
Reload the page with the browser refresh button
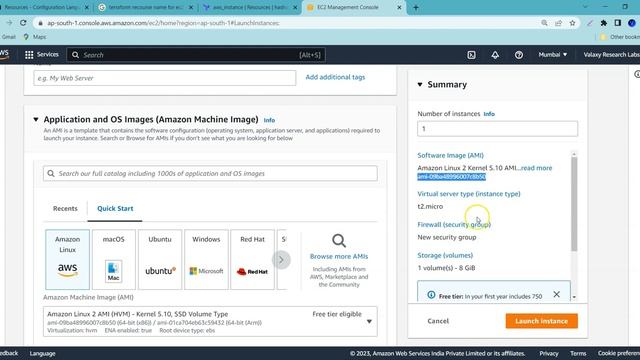(23, 23)
